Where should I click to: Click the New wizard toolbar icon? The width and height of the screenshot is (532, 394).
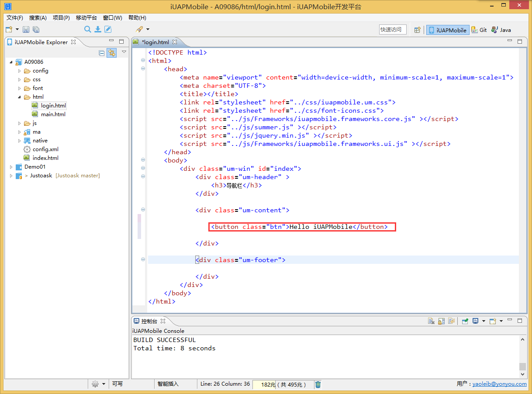point(9,29)
